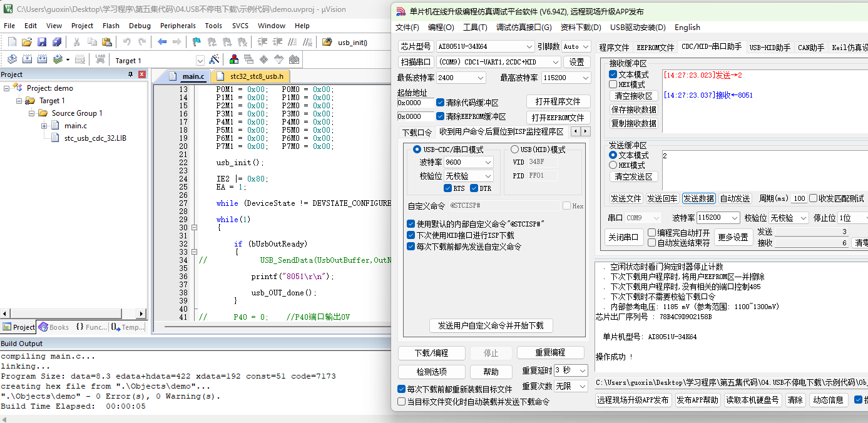Select USB(HID)模式 radio button
Image resolution: width=868 pixels, height=423 pixels.
tap(515, 150)
